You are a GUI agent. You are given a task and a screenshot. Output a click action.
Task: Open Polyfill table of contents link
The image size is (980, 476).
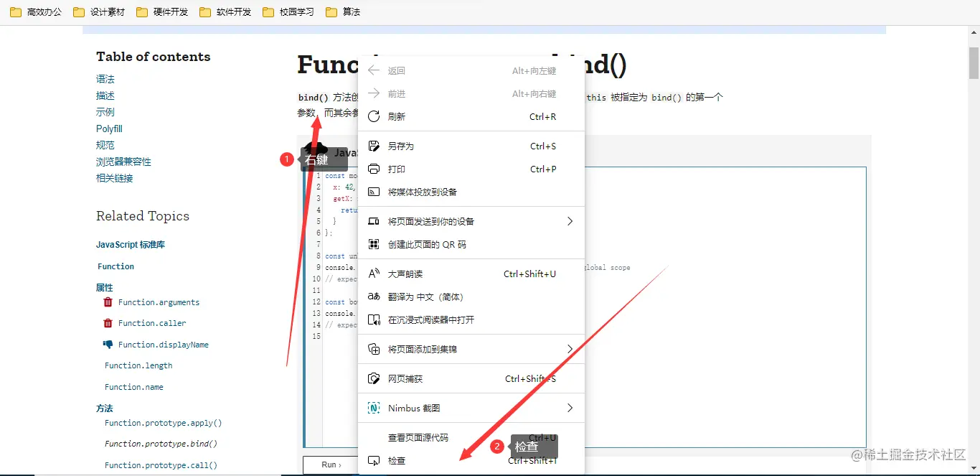(x=109, y=129)
